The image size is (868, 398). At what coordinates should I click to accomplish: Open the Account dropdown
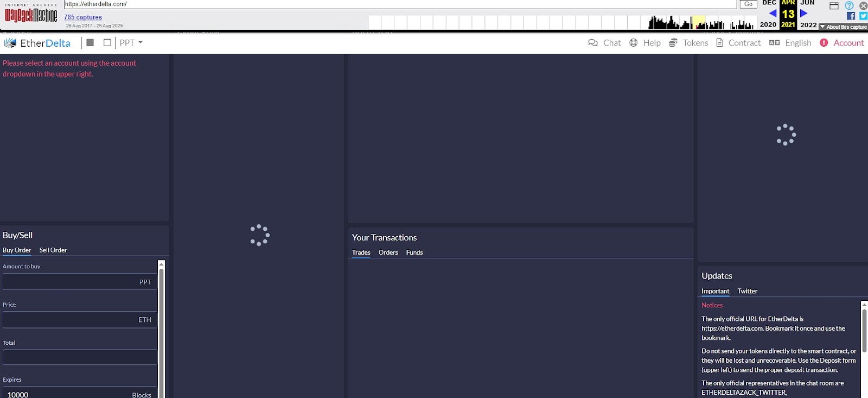(848, 43)
